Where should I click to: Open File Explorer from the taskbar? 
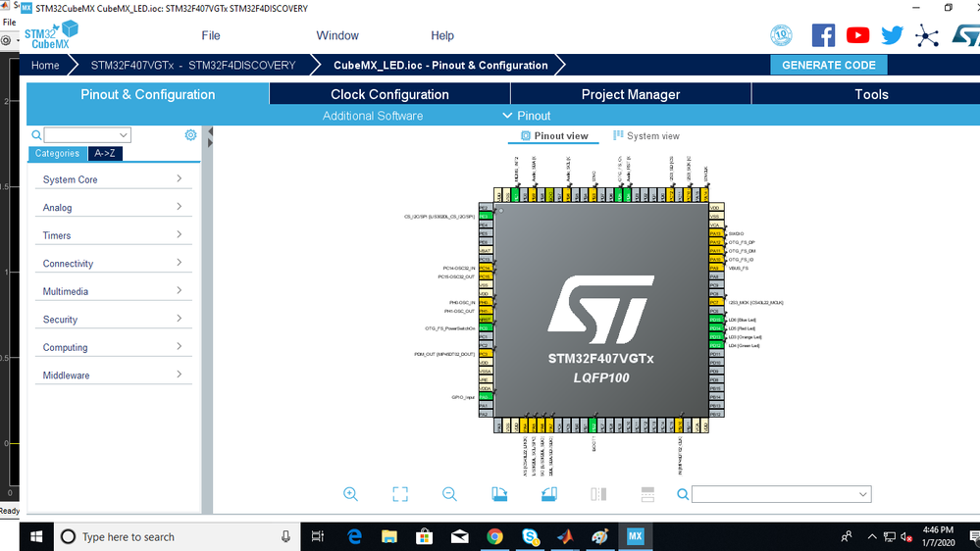pos(389,536)
